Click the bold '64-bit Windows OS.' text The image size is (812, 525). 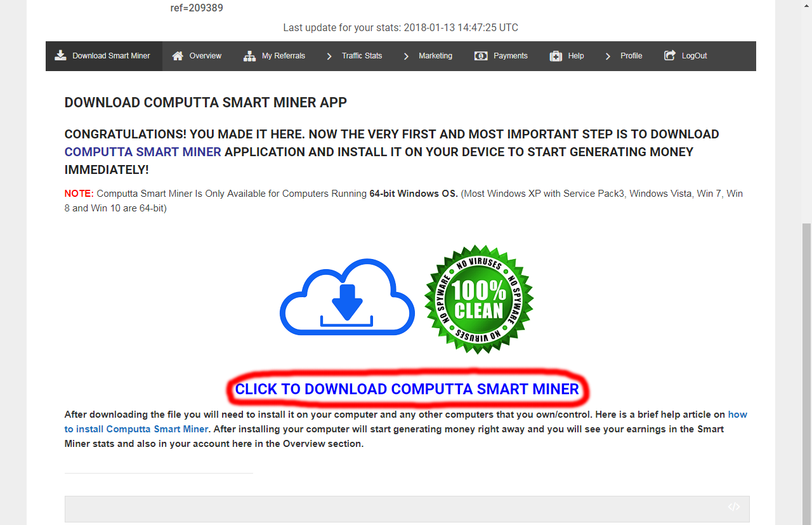coord(414,194)
